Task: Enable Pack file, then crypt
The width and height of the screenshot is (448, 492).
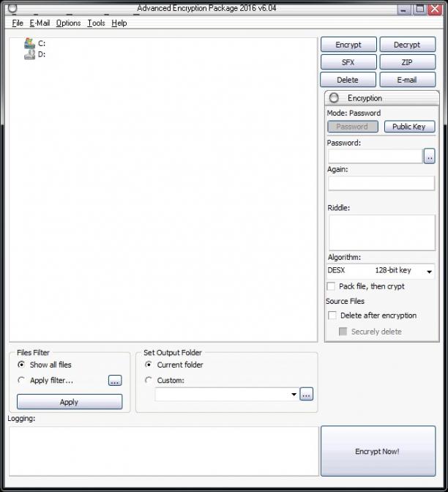Action: point(331,286)
